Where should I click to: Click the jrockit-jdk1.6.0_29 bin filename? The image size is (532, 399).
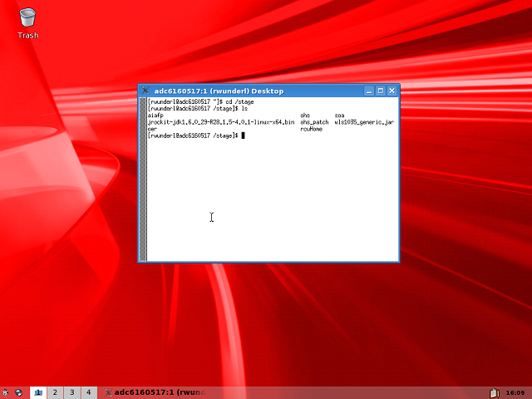tap(221, 122)
